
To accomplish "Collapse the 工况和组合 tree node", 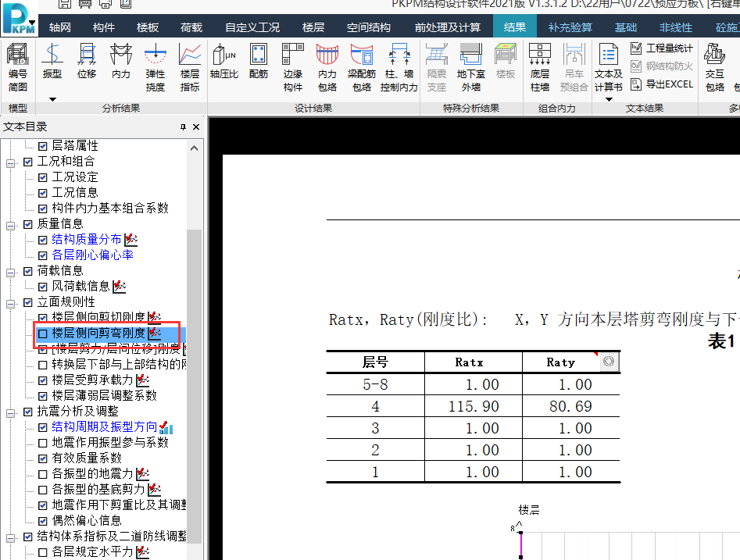I will [10, 163].
